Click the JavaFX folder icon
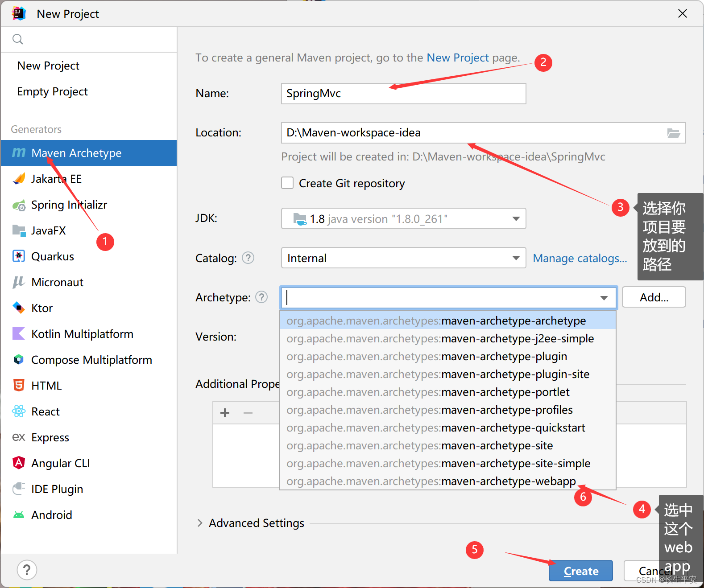The image size is (704, 588). click(19, 230)
